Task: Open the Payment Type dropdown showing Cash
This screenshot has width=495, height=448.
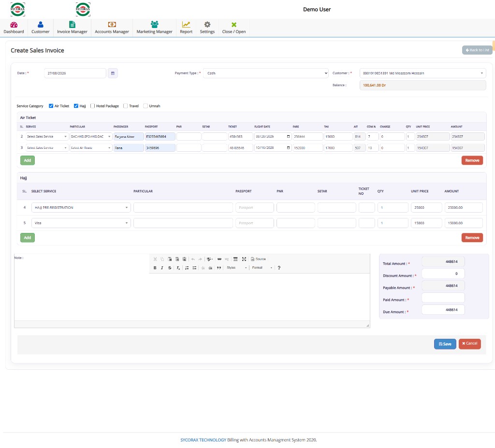Action: tap(266, 73)
